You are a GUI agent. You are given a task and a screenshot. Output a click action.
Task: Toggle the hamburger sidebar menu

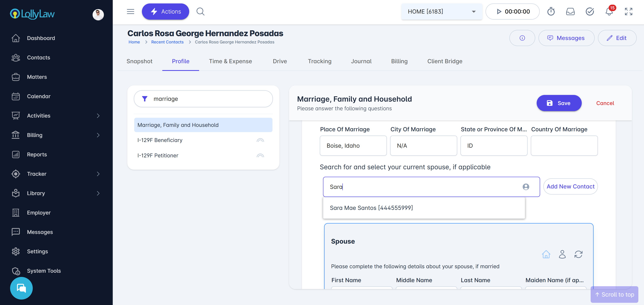(x=131, y=12)
